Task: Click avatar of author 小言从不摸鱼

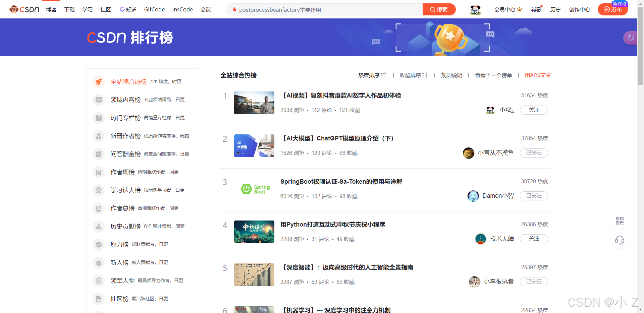Action: tap(468, 153)
